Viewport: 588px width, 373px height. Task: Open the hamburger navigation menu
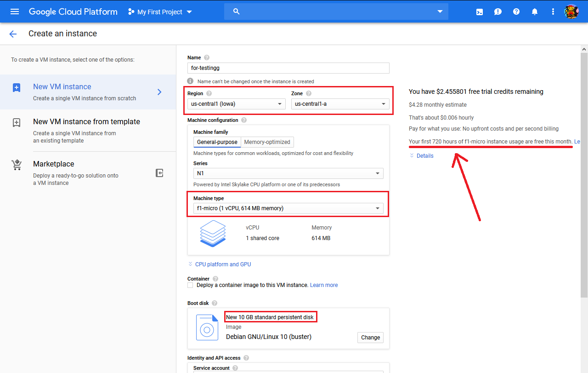coord(15,11)
